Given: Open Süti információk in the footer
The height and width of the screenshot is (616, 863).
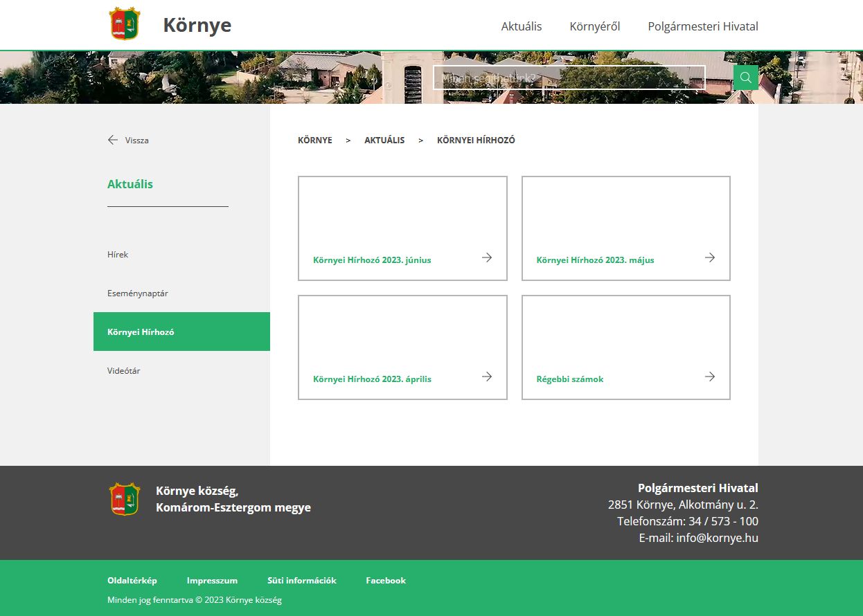Looking at the screenshot, I should pyautogui.click(x=302, y=580).
